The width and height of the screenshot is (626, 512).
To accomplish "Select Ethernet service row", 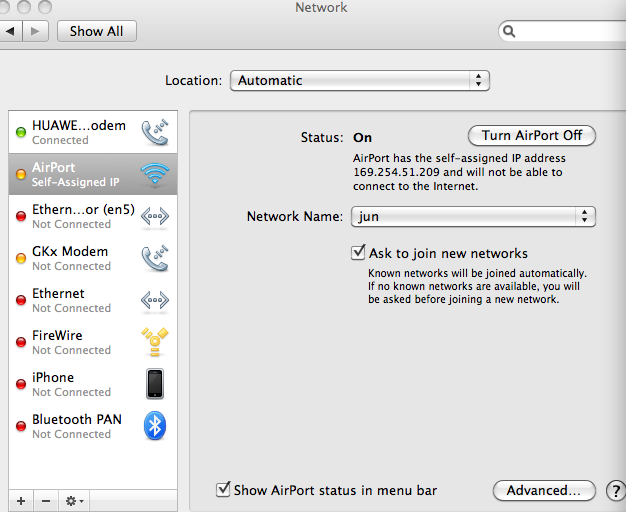I will click(x=93, y=300).
